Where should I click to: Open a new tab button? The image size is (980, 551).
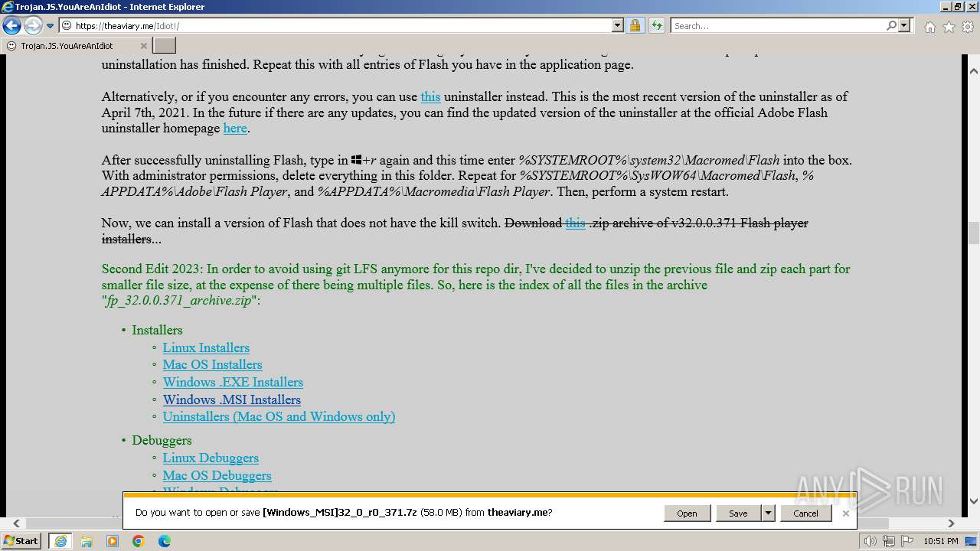[x=165, y=46]
